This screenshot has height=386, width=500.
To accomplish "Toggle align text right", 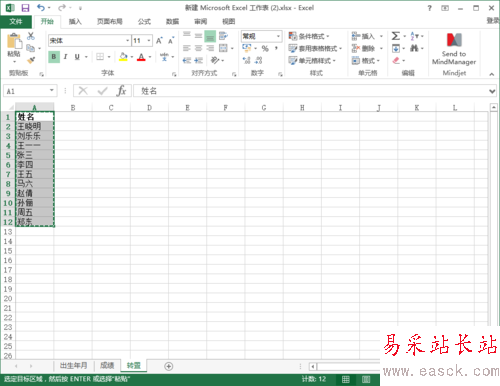I will click(210, 48).
